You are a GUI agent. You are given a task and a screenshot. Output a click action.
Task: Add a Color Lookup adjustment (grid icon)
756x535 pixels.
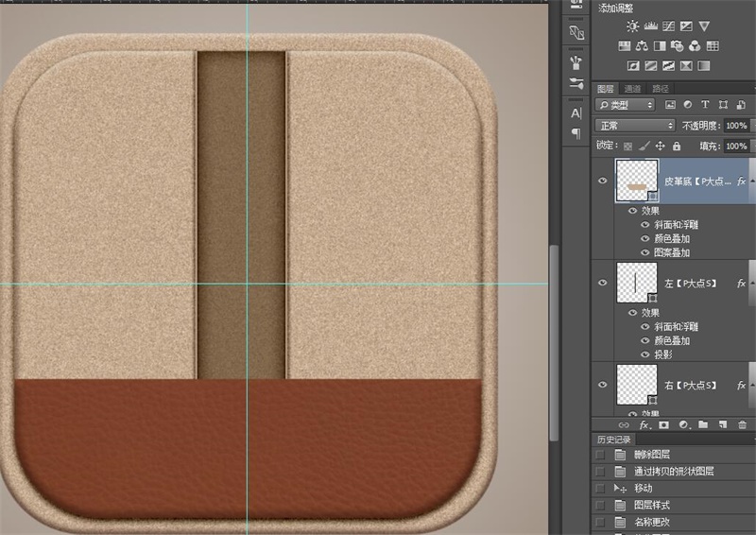(x=713, y=45)
